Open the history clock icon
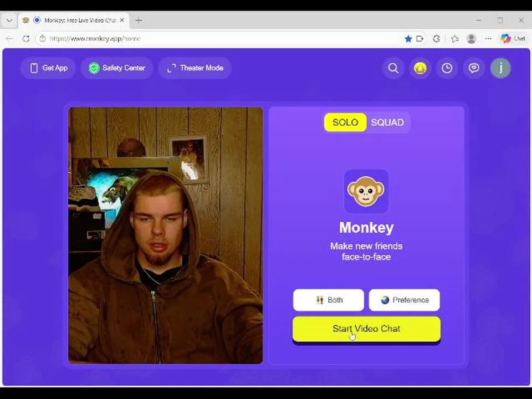The height and width of the screenshot is (399, 532). pyautogui.click(x=447, y=68)
